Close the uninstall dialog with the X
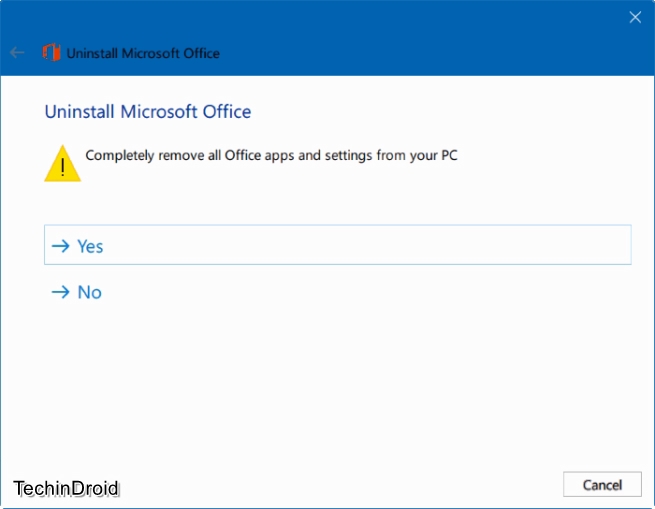655x509 pixels. (634, 17)
